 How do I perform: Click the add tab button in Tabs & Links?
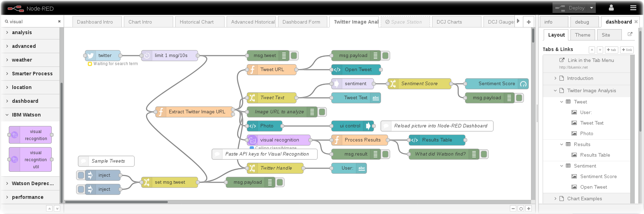(612, 50)
